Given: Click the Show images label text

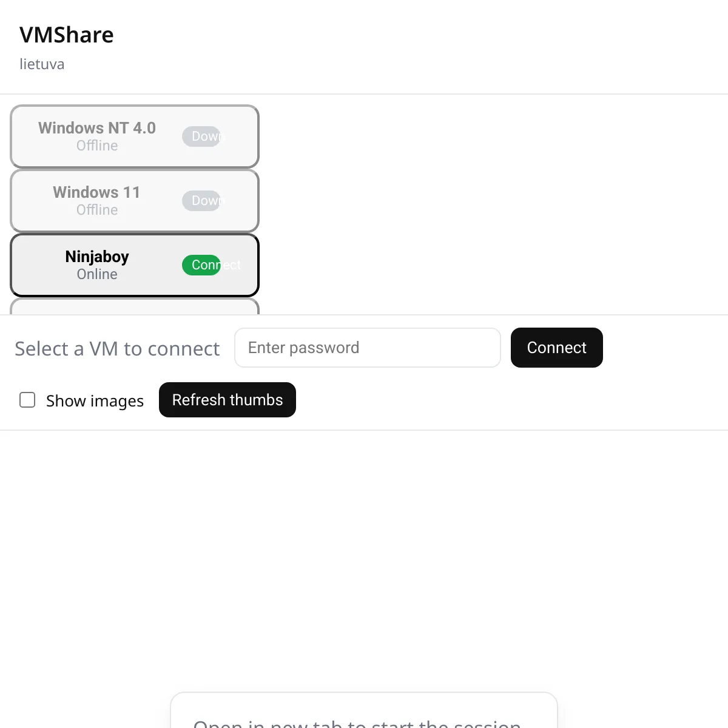Looking at the screenshot, I should tap(95, 401).
